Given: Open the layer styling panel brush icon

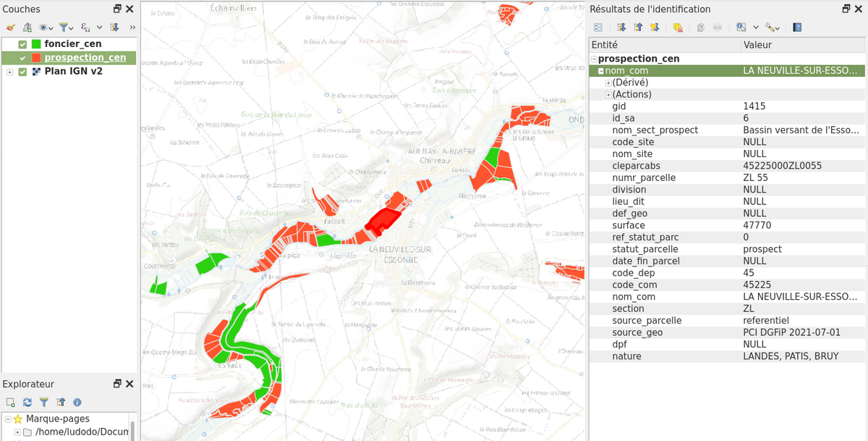Looking at the screenshot, I should (10, 28).
